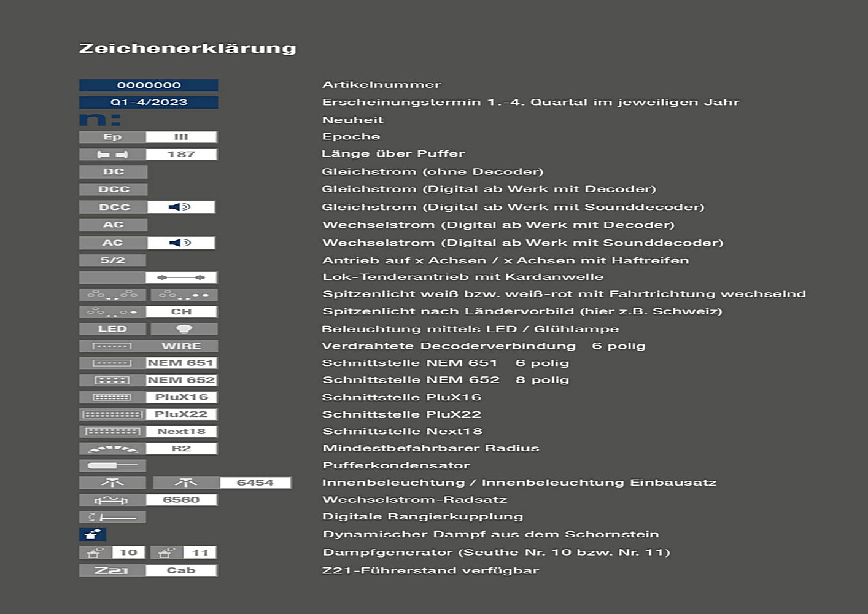
Task: Select the curved track icon beside R2
Action: coord(112,449)
